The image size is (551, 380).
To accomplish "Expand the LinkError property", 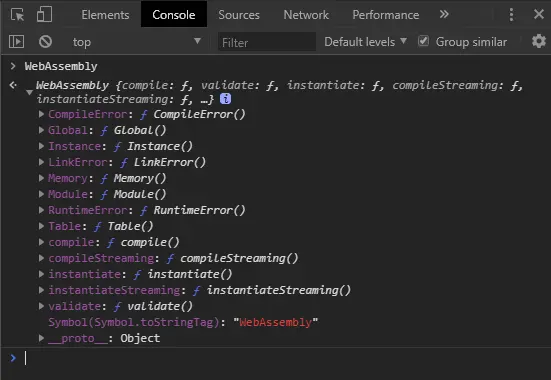I will [41, 162].
